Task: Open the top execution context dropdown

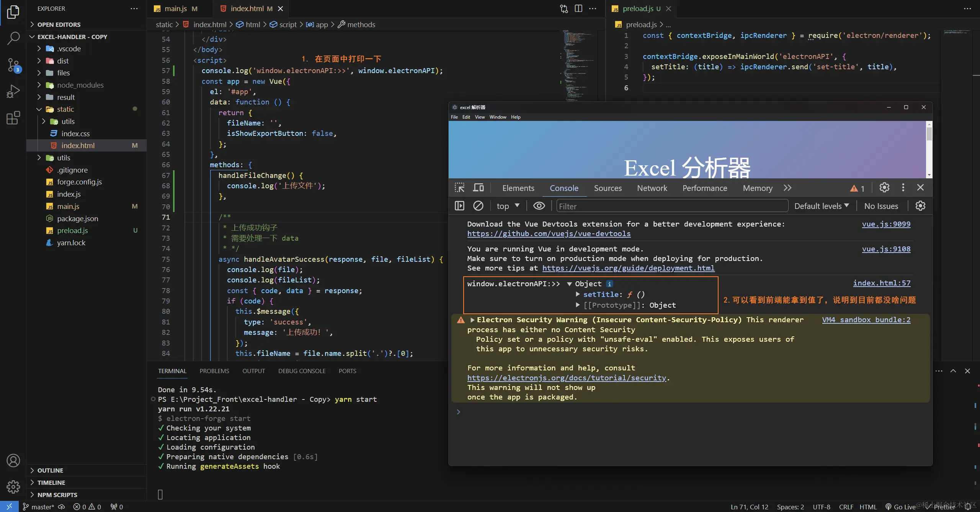Action: point(508,206)
